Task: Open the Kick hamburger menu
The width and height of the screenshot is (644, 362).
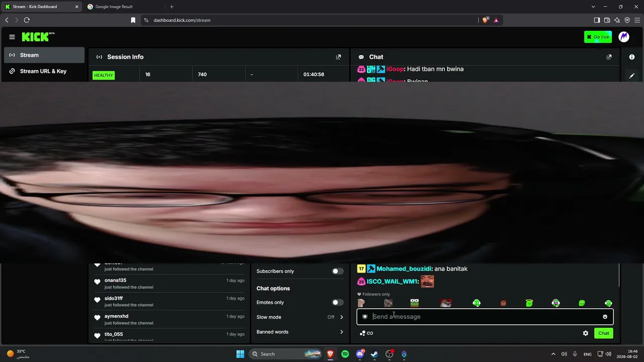Action: [x=12, y=37]
